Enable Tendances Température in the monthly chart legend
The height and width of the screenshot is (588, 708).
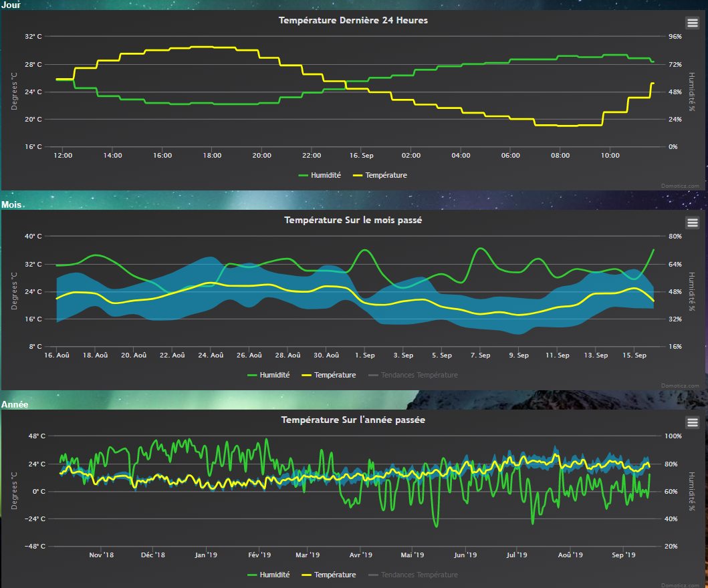point(412,375)
